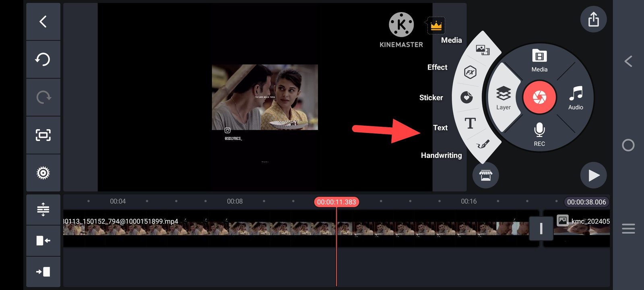Start voice recording with REC
This screenshot has height=290, width=644.
click(x=539, y=135)
